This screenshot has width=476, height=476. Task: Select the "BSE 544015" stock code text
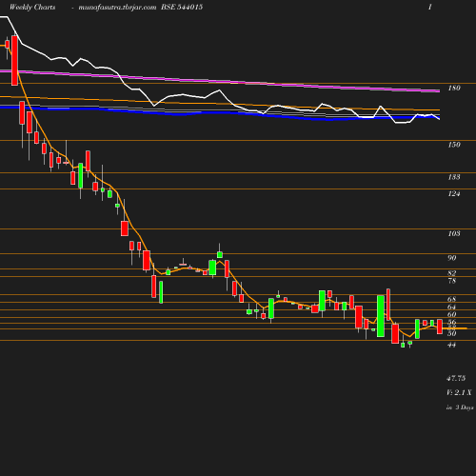click(182, 7)
